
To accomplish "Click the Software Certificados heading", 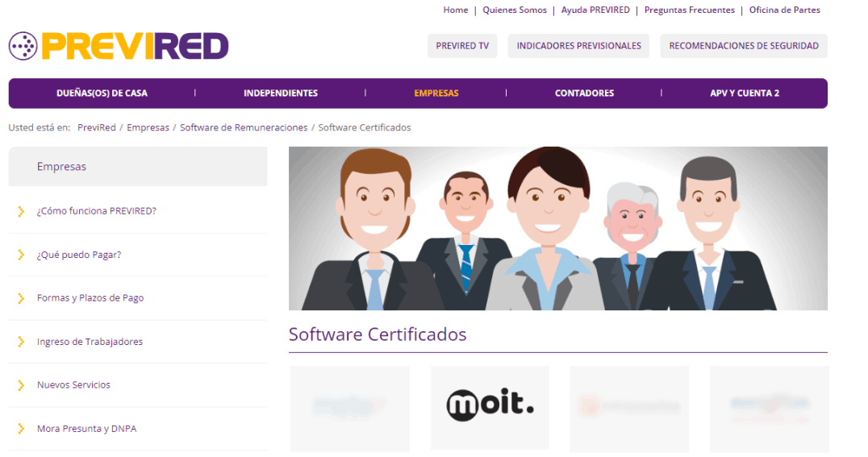I will point(378,334).
